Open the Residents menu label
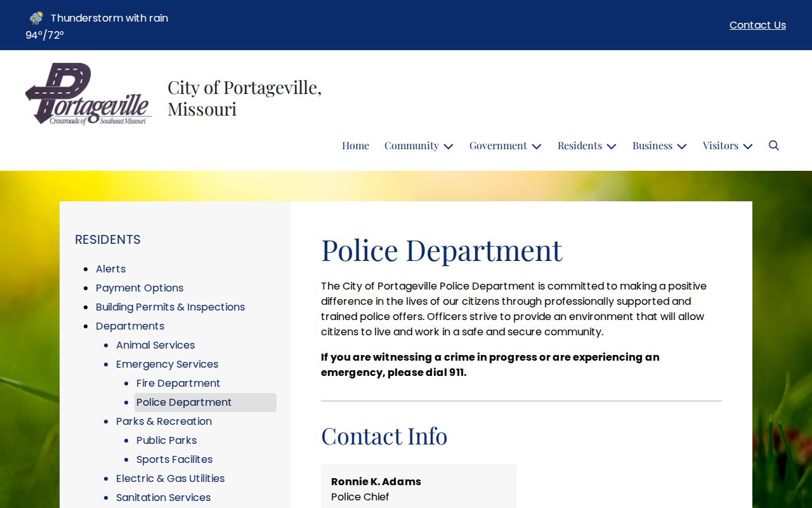 point(580,145)
